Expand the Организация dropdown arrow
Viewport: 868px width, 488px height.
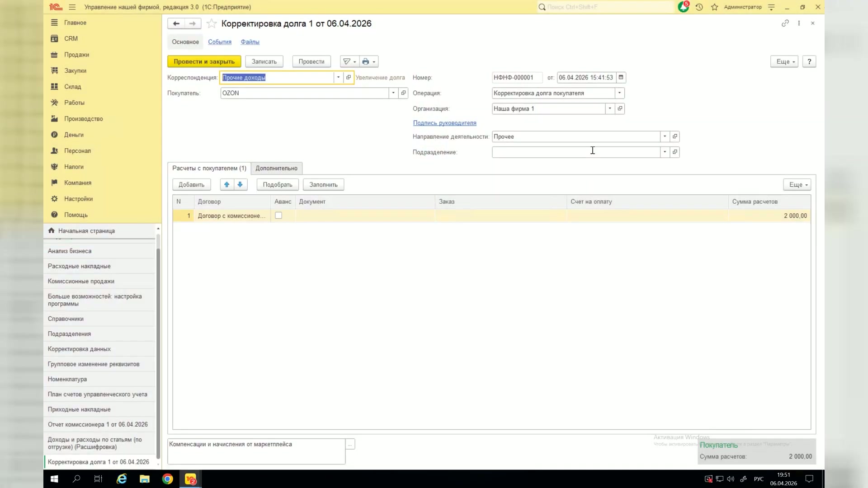tap(610, 108)
